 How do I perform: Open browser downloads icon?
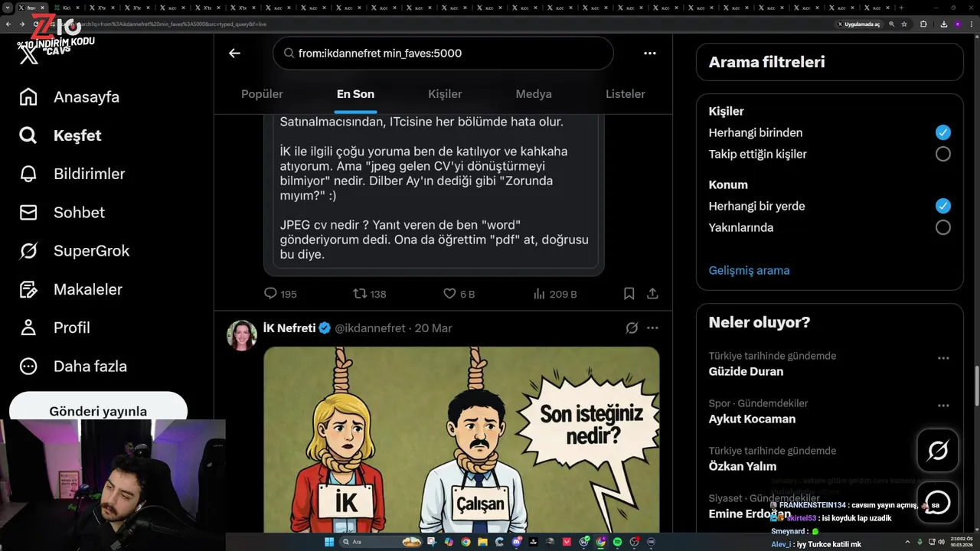(943, 24)
